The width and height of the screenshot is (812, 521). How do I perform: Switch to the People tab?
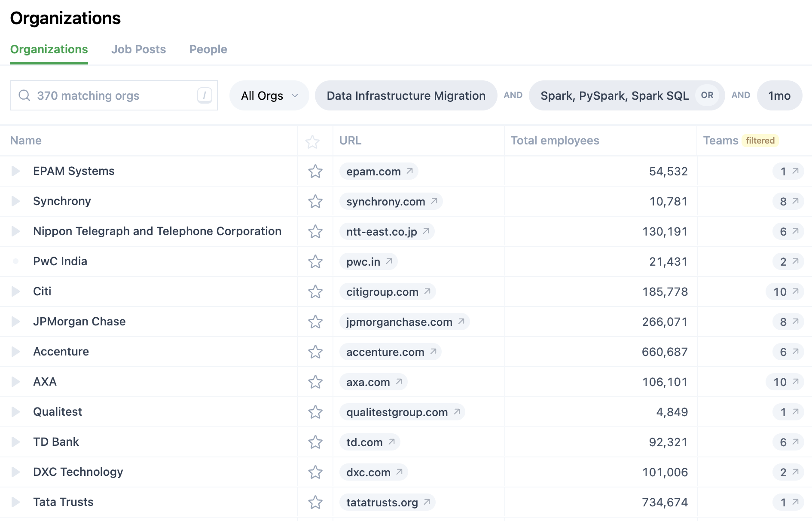coord(208,49)
